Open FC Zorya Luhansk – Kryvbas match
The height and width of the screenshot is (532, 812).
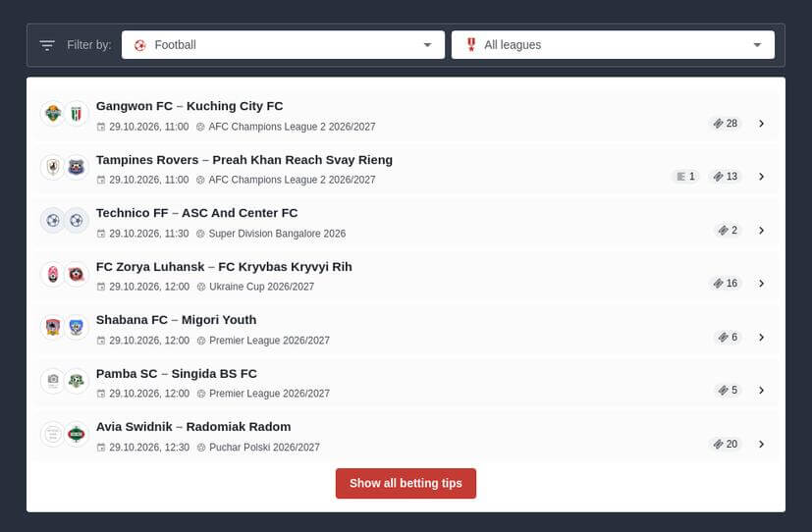406,276
